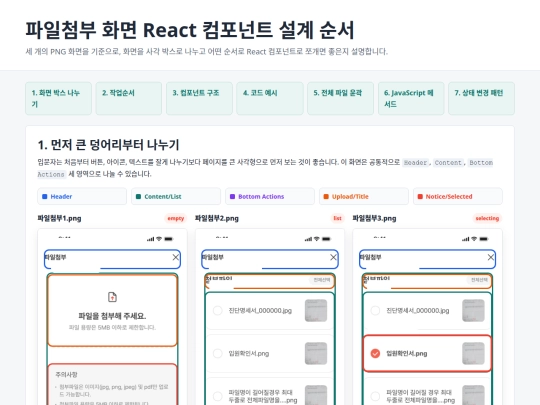Viewport: 540px width, 405px height.
Task: Click the blue Header color square
Action: (x=44, y=197)
